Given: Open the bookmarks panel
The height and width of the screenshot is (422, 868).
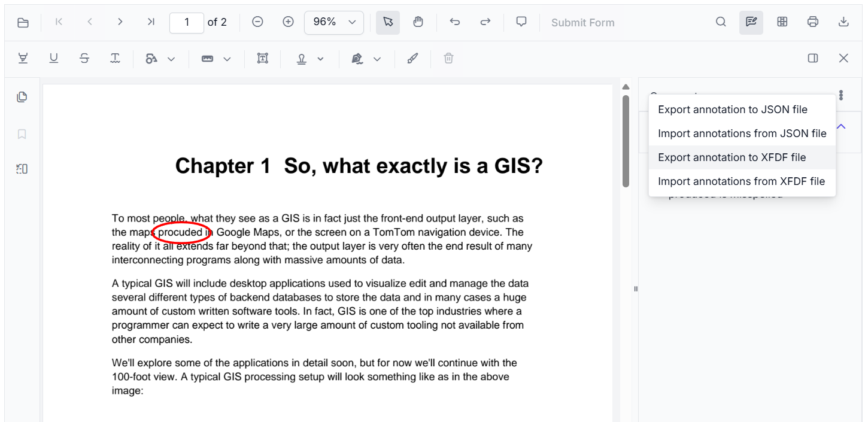Looking at the screenshot, I should pos(22,134).
